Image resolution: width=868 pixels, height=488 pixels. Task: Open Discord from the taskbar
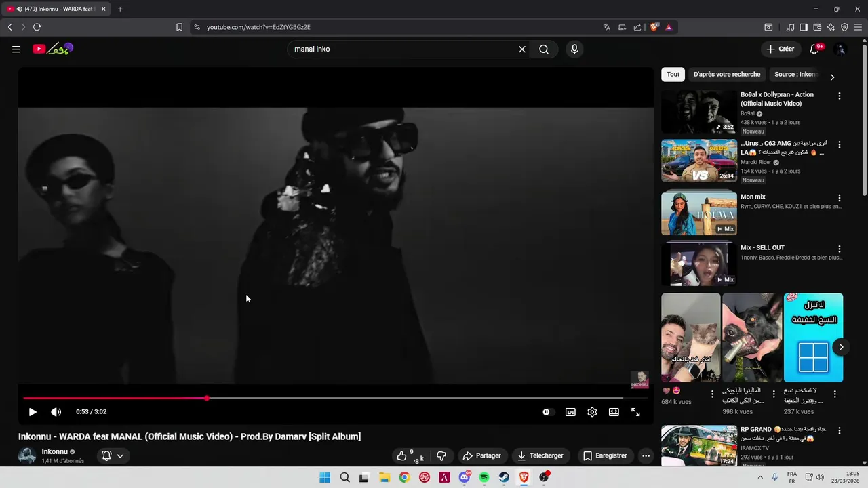point(465,477)
